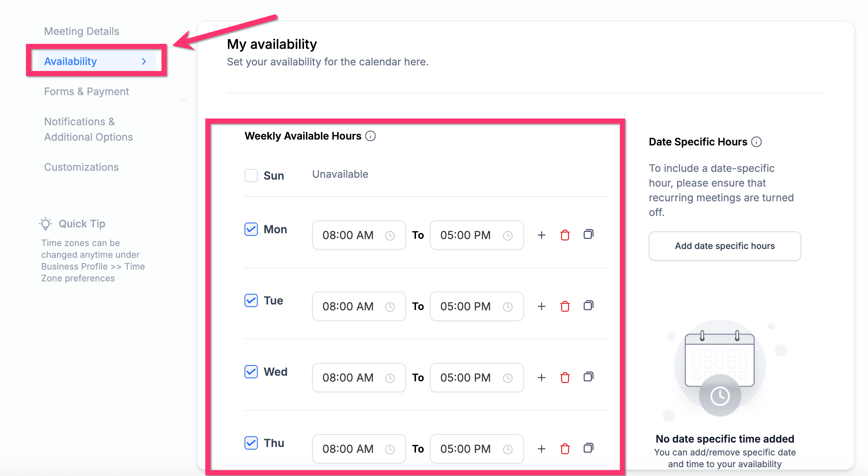868x476 pixels.
Task: Click the Wednesday 08:00 AM start time field
Action: tap(358, 378)
